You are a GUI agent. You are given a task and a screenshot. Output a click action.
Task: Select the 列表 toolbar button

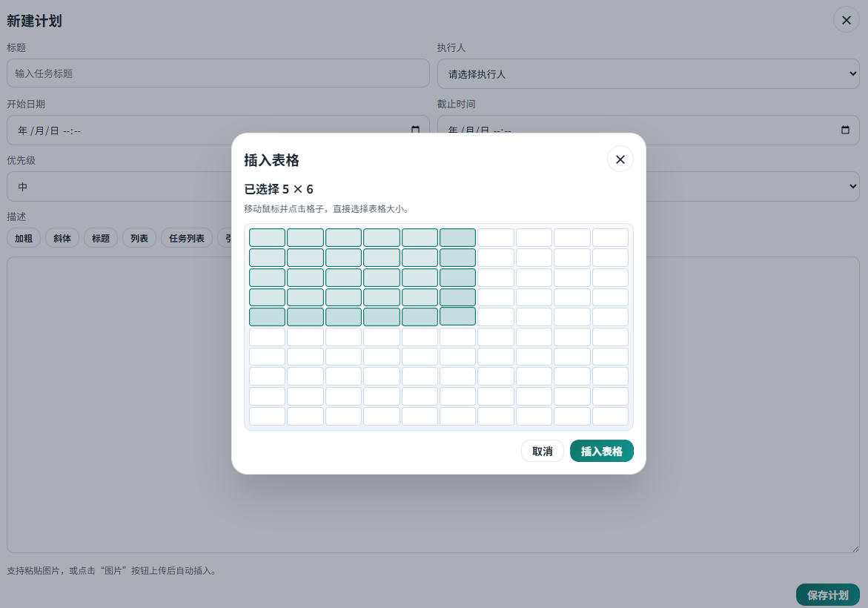[139, 238]
